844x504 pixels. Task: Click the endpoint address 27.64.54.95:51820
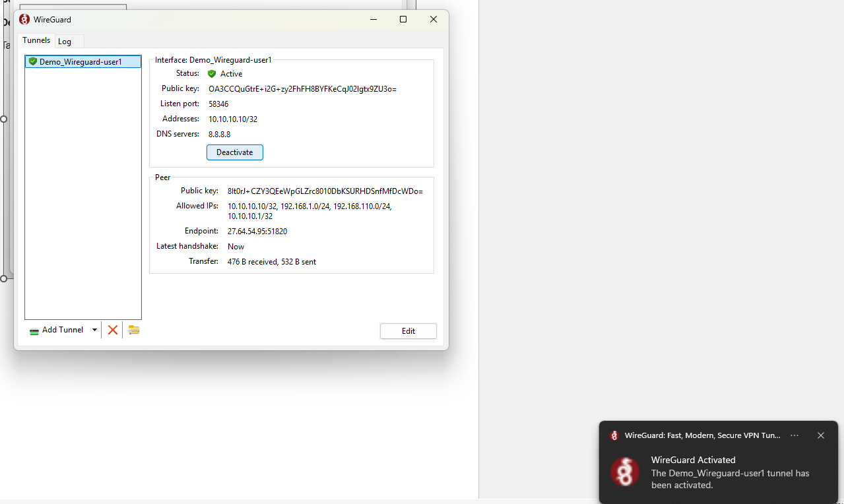(x=257, y=232)
